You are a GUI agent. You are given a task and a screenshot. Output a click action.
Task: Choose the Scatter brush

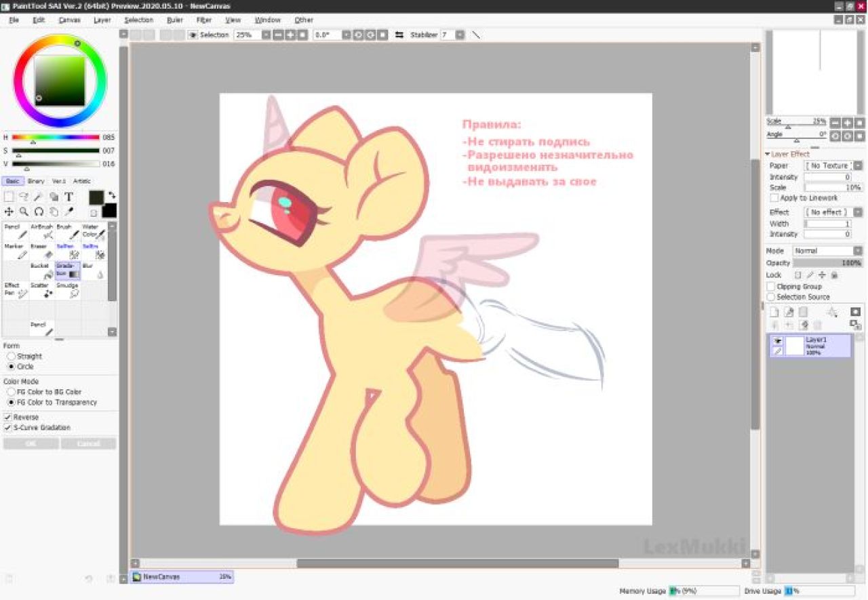click(42, 291)
